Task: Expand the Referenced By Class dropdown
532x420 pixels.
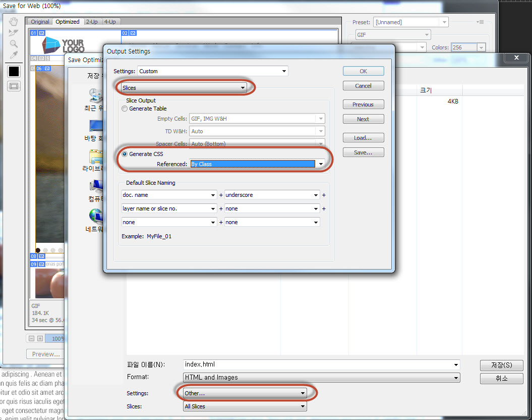Action: 320,164
